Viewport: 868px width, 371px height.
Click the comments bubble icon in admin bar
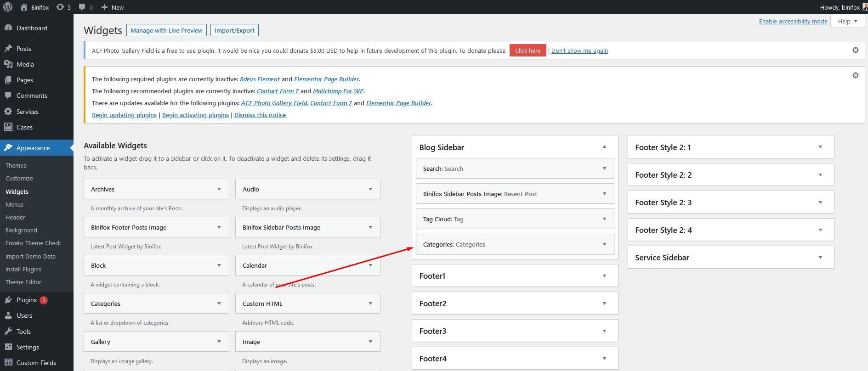pyautogui.click(x=82, y=7)
